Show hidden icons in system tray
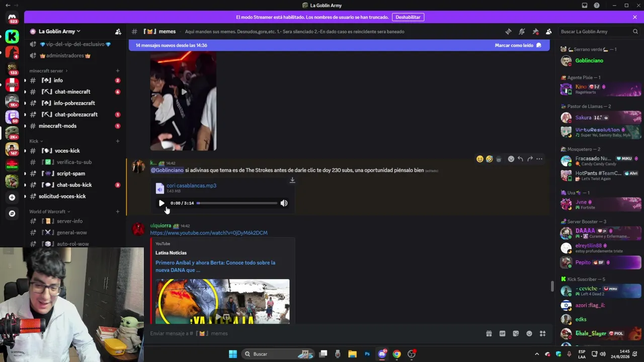Image resolution: width=644 pixels, height=362 pixels. (537, 354)
